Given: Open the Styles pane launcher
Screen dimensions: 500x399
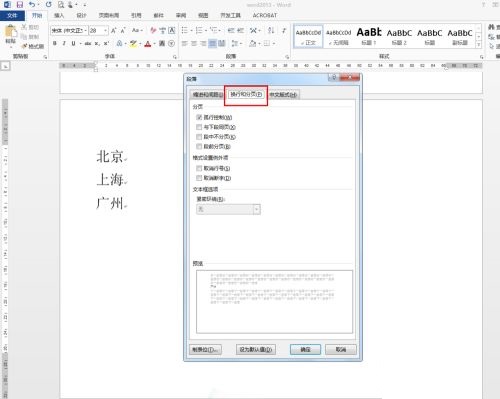Looking at the screenshot, I should (x=481, y=57).
